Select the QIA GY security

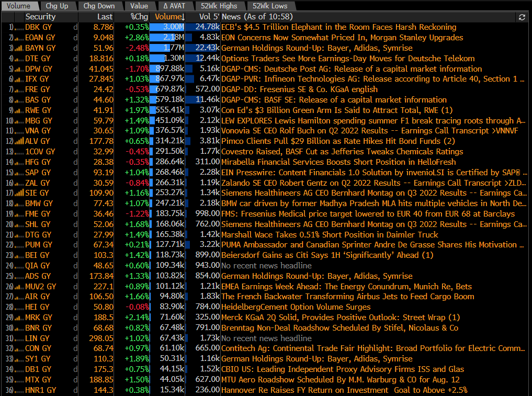(x=37, y=266)
